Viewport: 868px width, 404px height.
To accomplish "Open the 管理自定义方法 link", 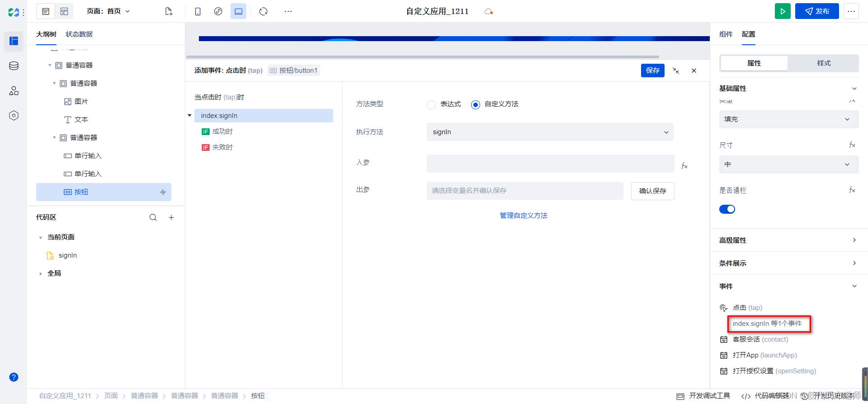I will (524, 216).
